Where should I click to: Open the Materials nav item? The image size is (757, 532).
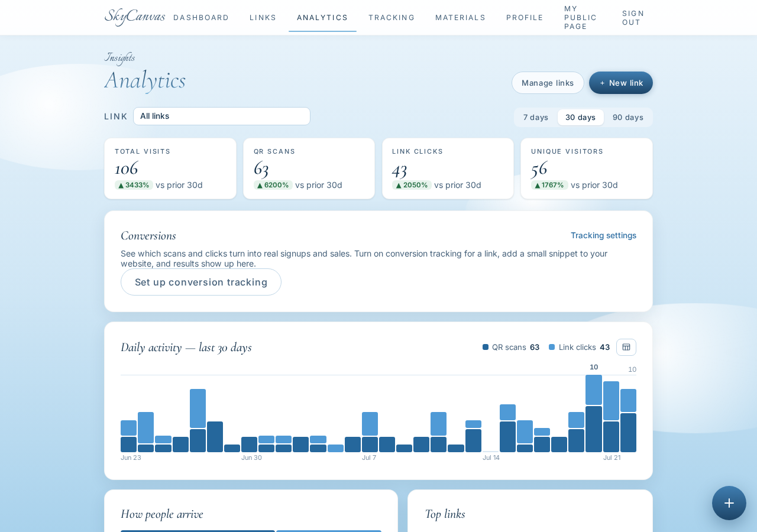(461, 18)
